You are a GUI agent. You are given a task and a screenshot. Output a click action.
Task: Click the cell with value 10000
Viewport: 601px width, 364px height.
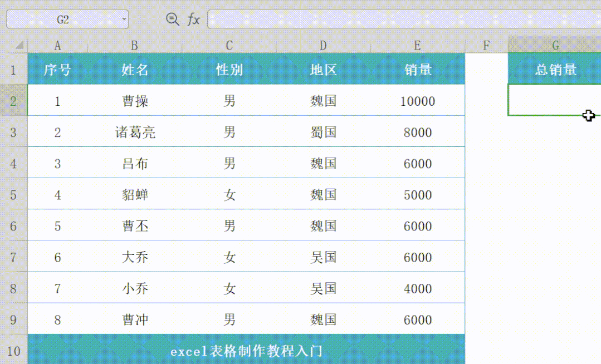pyautogui.click(x=418, y=101)
